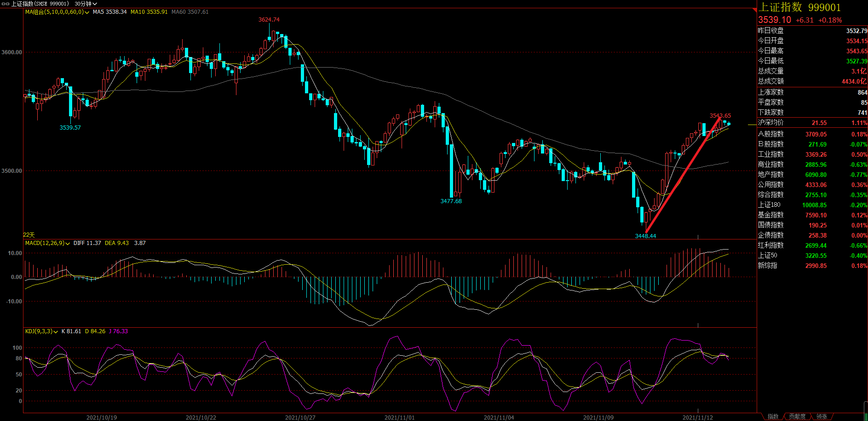Switch to the 贡献度 tab
Viewport: 868px width, 421px height.
click(x=797, y=416)
